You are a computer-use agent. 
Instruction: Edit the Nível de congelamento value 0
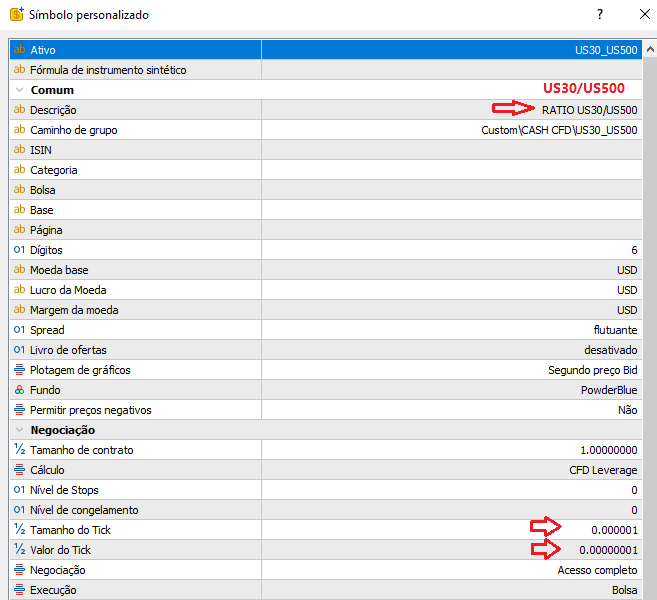(634, 510)
